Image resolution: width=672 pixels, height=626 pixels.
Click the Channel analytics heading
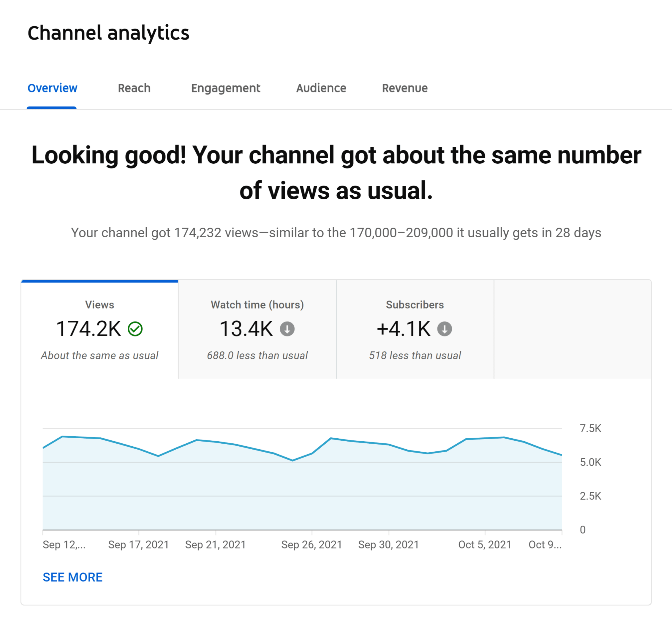click(109, 33)
